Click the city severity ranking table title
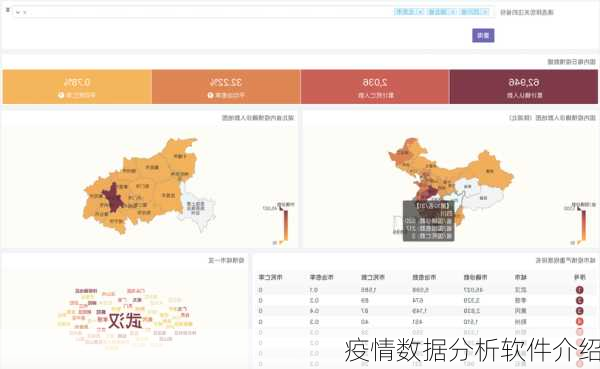Image resolution: width=600 pixels, height=369 pixels. click(x=566, y=261)
